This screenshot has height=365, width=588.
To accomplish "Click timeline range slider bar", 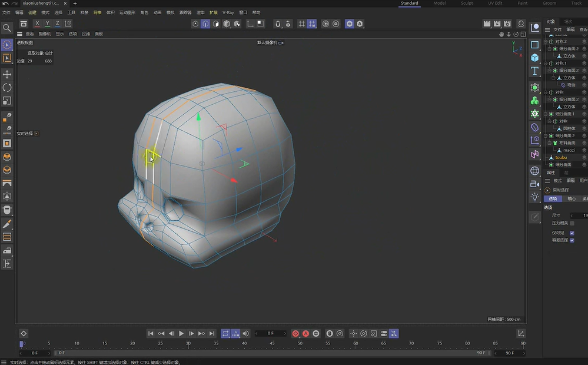I will tap(272, 353).
